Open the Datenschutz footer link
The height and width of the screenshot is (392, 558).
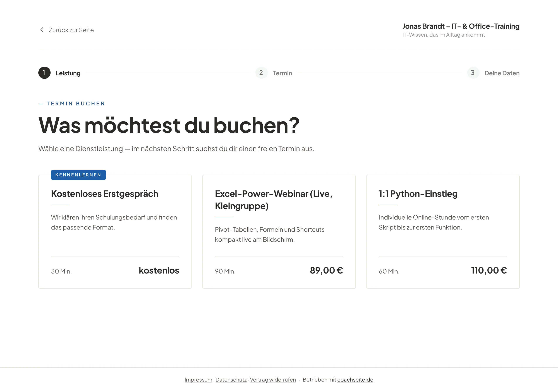pos(231,380)
